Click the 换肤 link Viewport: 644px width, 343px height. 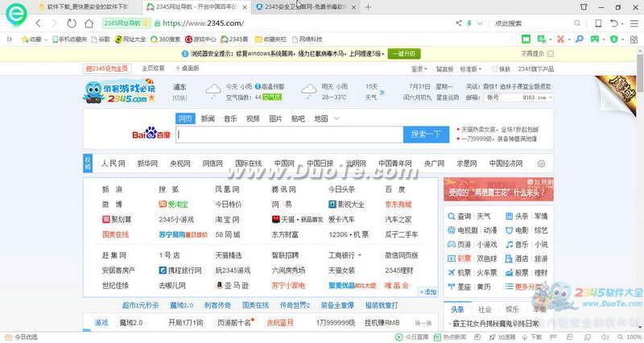(x=501, y=68)
